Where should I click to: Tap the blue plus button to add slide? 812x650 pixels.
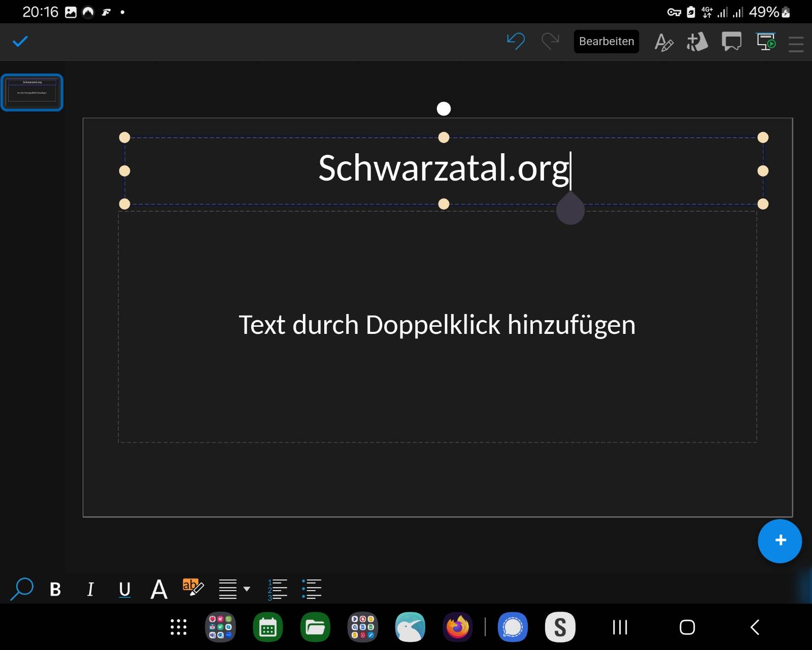point(780,541)
